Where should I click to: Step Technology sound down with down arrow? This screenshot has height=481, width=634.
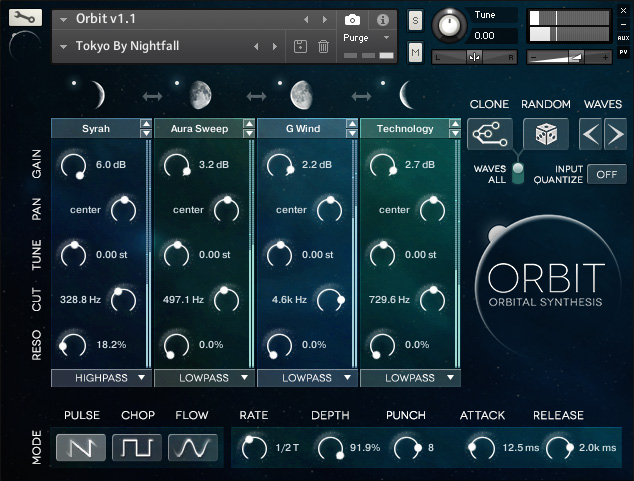coord(455,133)
